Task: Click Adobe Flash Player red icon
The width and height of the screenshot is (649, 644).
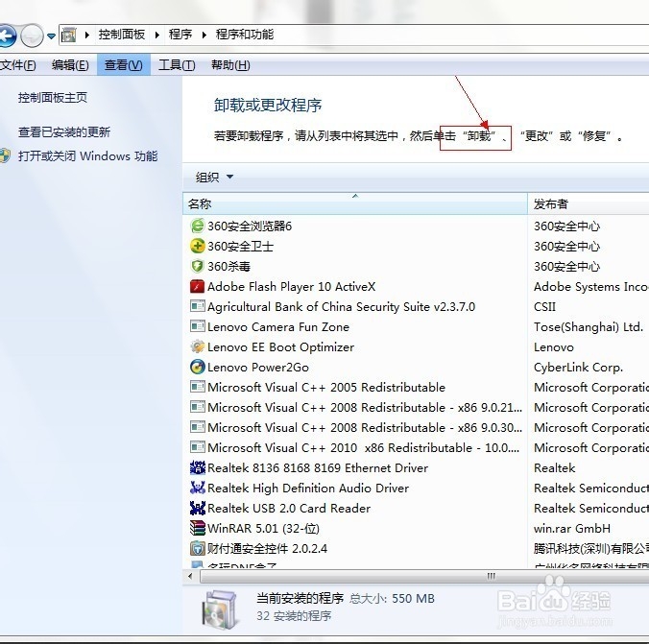Action: [x=197, y=286]
